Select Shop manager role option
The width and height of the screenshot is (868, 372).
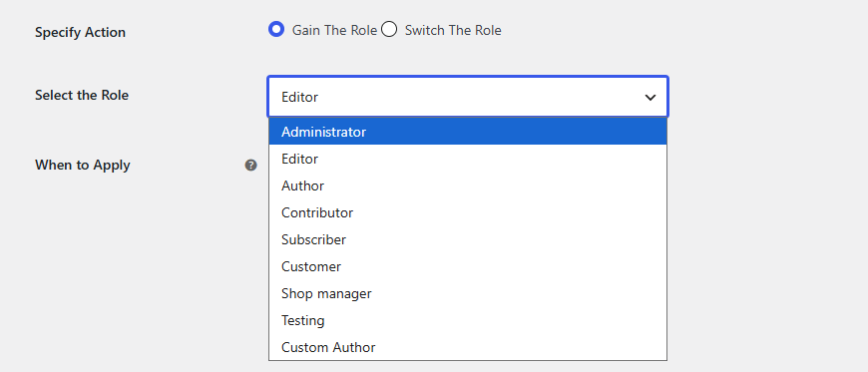[468, 293]
